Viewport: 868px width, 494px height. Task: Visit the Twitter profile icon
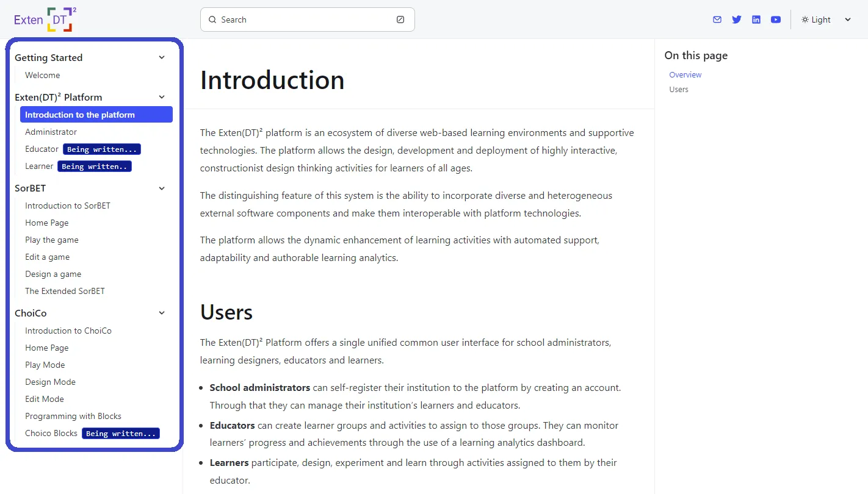point(736,19)
